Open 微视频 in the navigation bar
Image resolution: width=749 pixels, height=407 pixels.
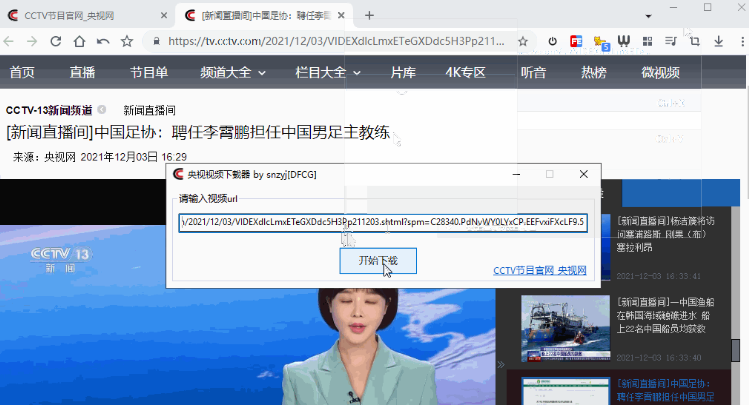pyautogui.click(x=660, y=72)
